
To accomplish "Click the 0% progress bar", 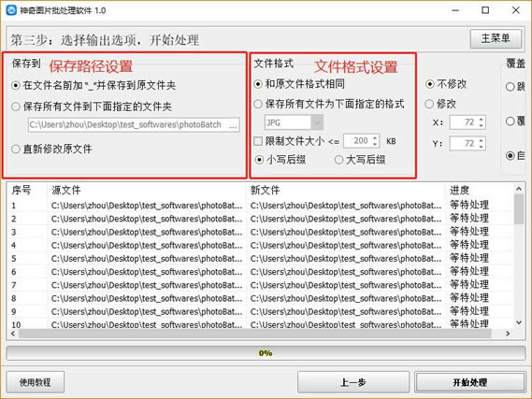I will click(266, 353).
